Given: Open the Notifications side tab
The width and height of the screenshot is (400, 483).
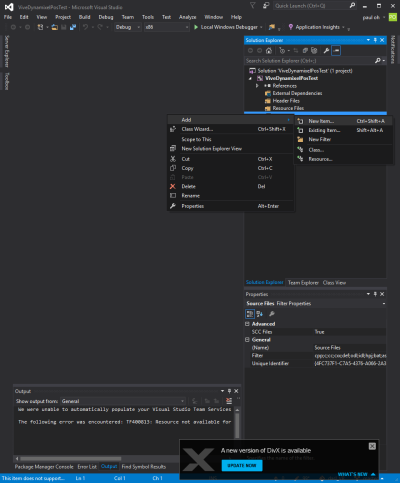Looking at the screenshot, I should click(393, 49).
